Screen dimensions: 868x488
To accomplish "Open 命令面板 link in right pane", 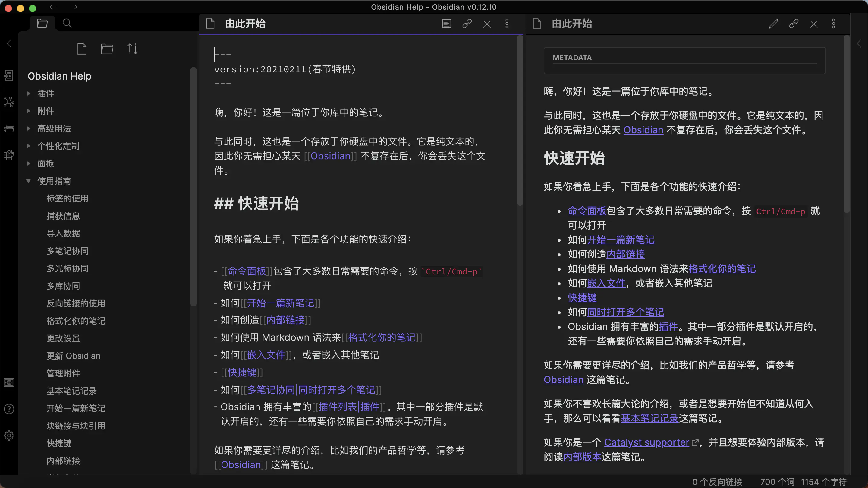I will tap(587, 211).
